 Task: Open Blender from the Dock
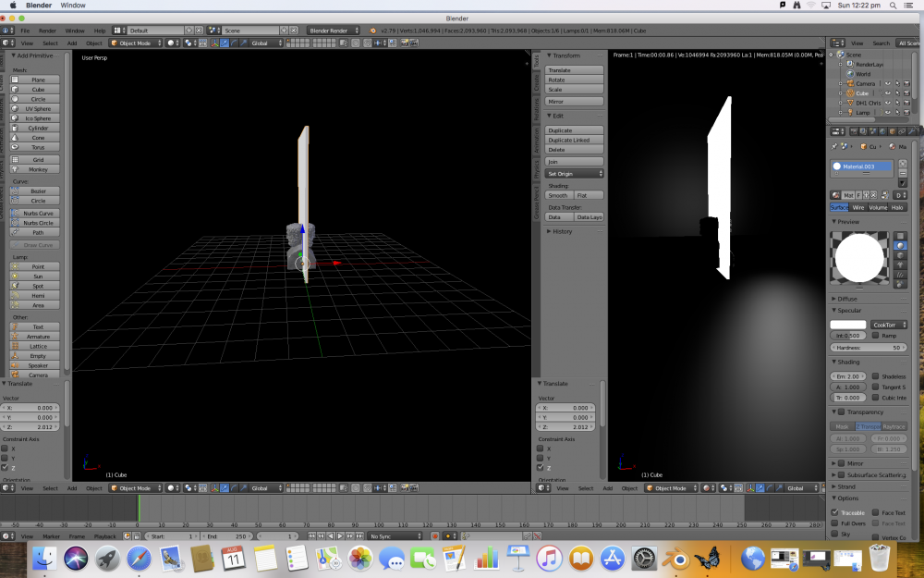point(679,558)
